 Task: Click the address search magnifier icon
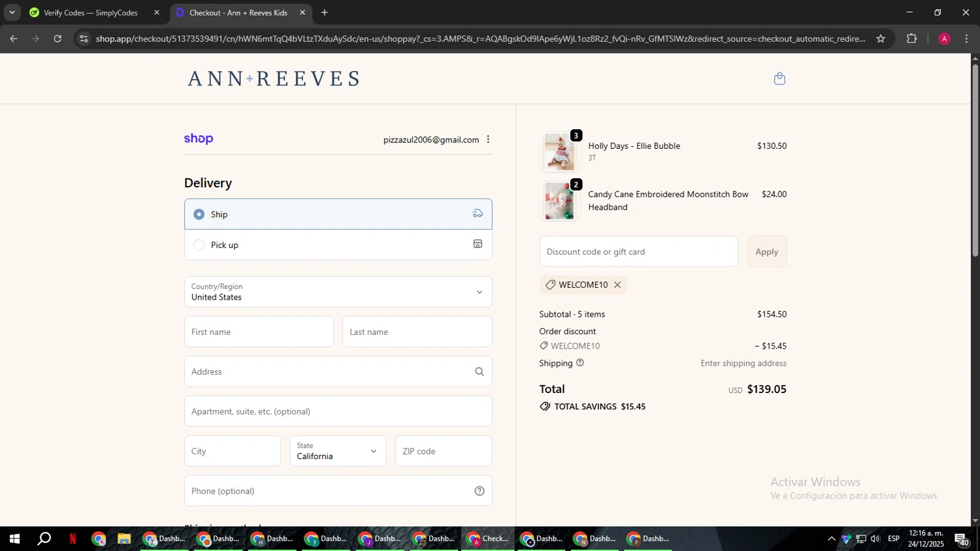coord(479,371)
